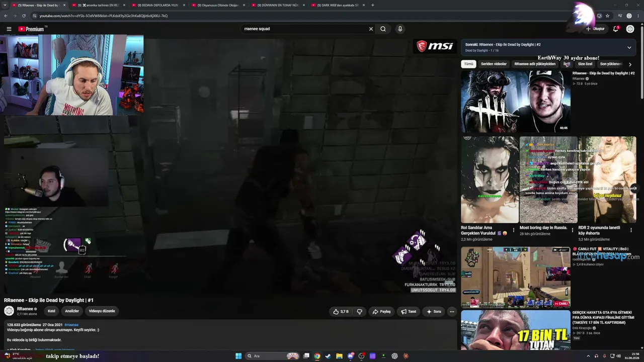The image size is (644, 362).
Task: Run search with the magnifier button
Action: click(x=383, y=29)
